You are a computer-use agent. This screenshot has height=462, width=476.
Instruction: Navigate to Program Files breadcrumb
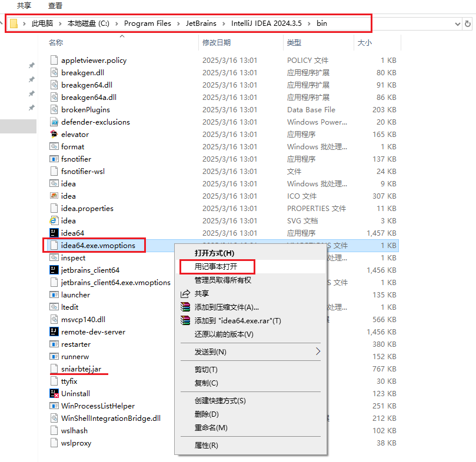coord(148,24)
